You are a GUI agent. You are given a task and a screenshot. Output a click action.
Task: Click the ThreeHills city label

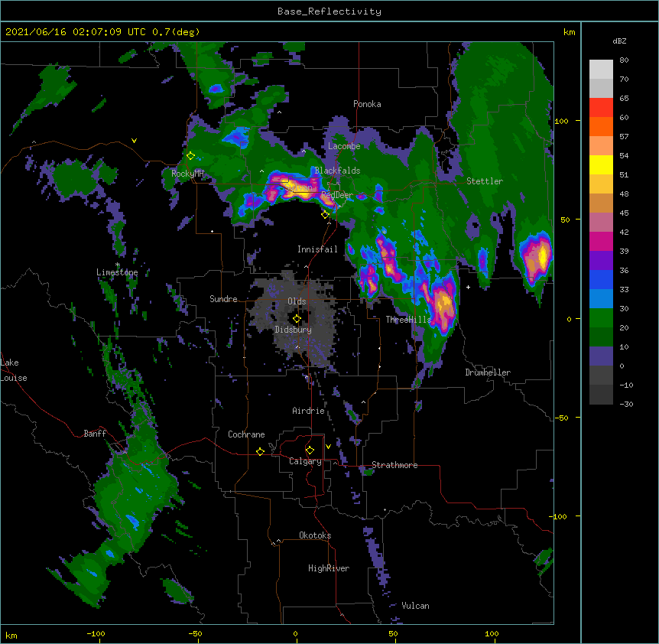pyautogui.click(x=408, y=320)
